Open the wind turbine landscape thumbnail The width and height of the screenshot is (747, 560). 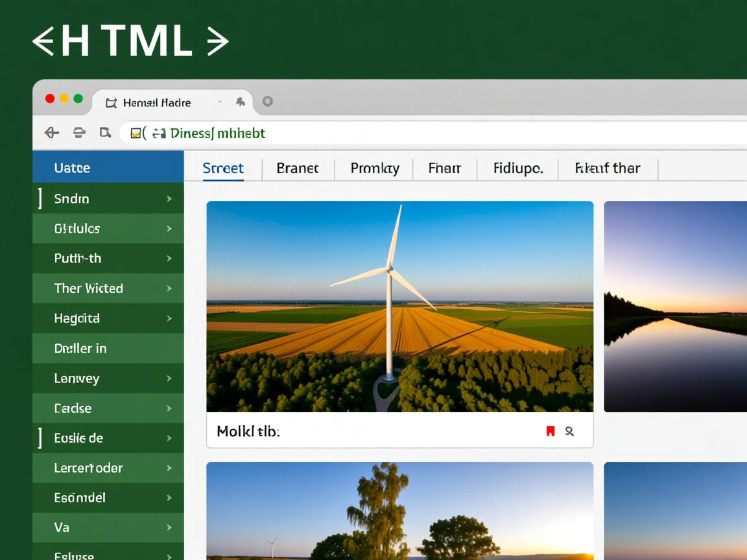pos(399,306)
